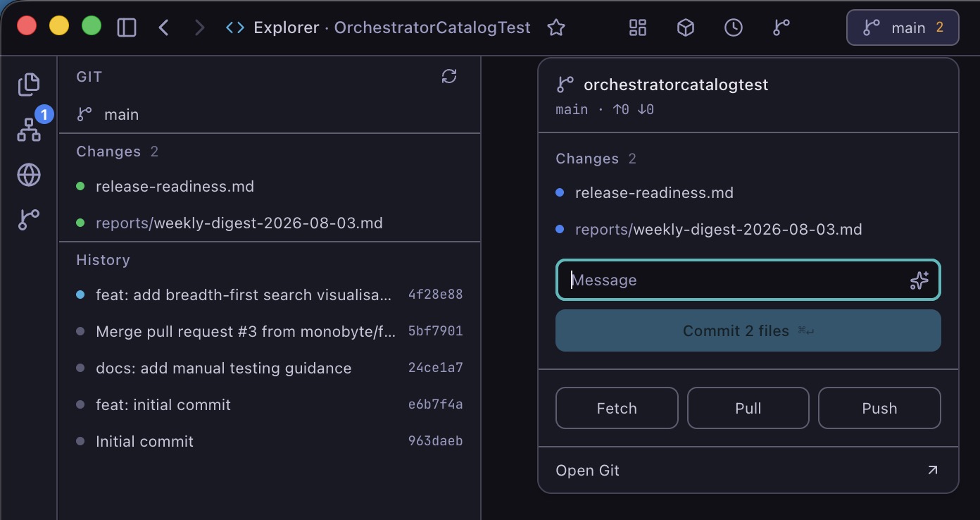
Task: Open the clock history icon
Action: click(734, 27)
